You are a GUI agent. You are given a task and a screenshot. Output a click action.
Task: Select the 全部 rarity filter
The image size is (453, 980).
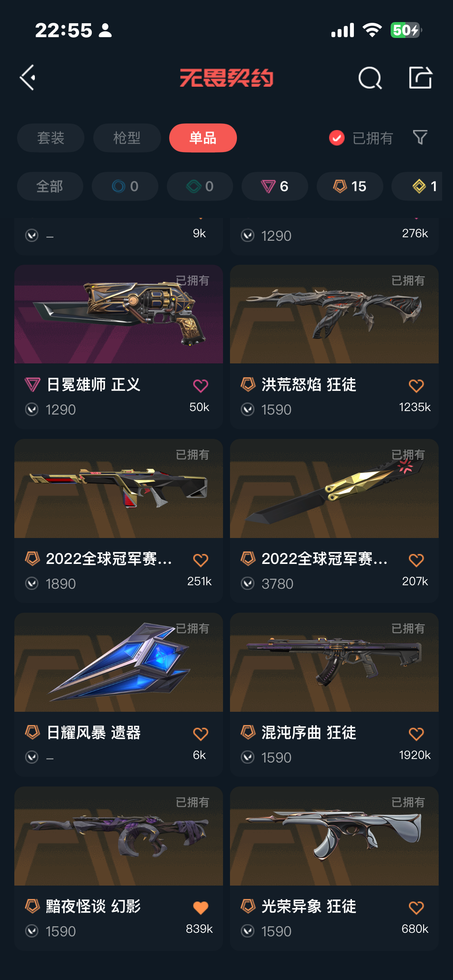pos(50,186)
